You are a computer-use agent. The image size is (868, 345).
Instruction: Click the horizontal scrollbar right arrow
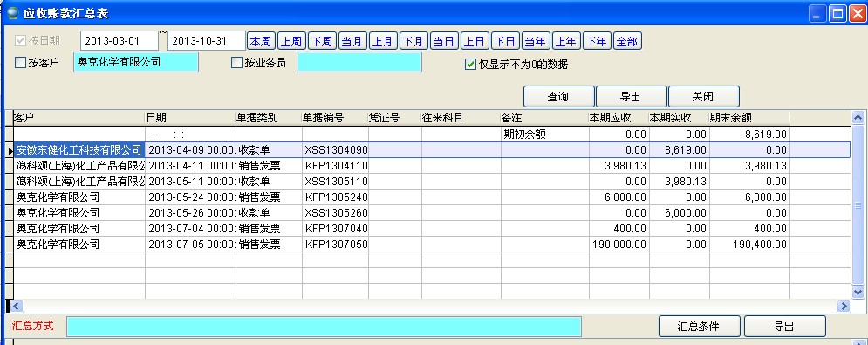pyautogui.click(x=844, y=306)
